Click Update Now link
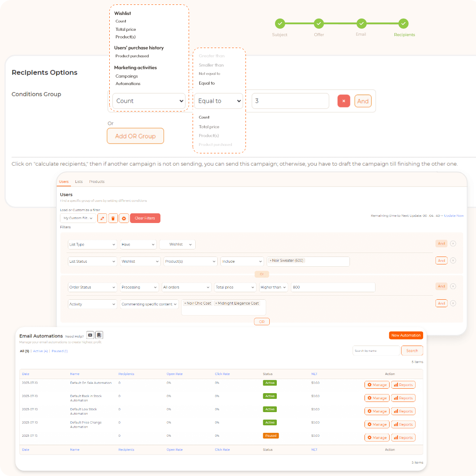The image size is (476, 476). [454, 216]
